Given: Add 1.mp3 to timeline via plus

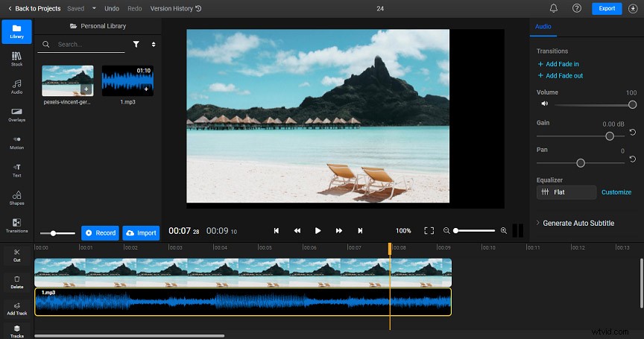Looking at the screenshot, I should 146,89.
